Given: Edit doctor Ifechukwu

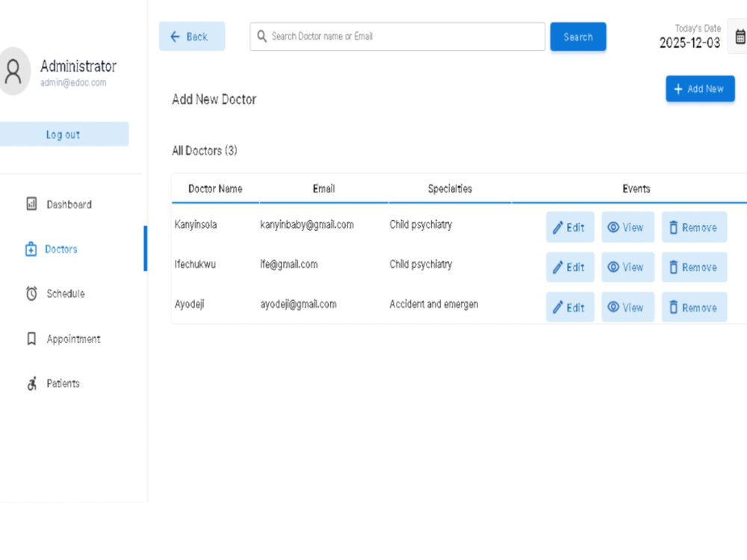Looking at the screenshot, I should click(x=570, y=267).
